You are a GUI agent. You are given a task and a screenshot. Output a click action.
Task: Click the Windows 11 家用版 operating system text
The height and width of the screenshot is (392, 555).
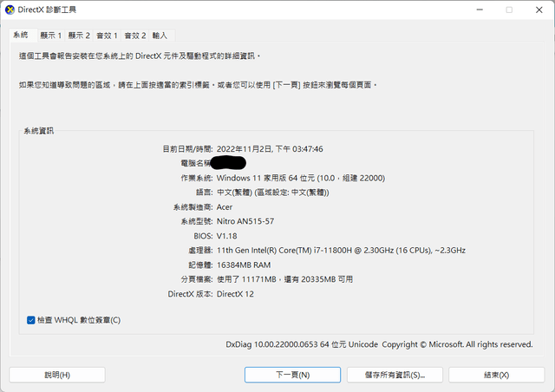[300, 178]
